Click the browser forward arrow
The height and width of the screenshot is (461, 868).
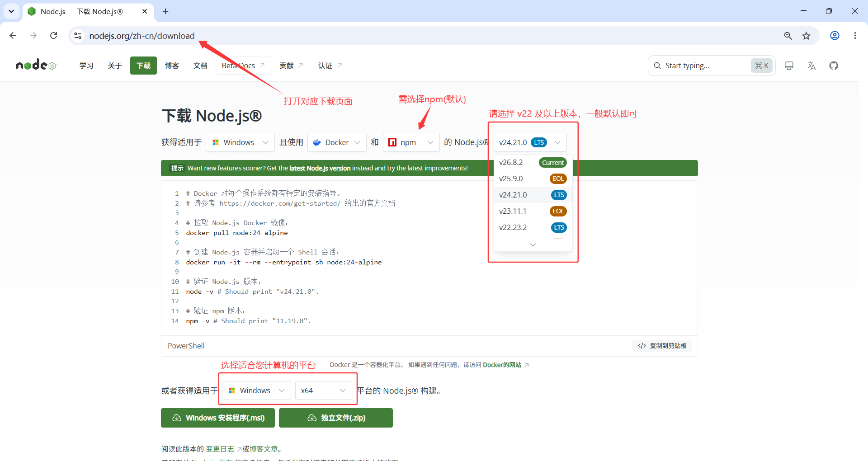click(x=33, y=36)
